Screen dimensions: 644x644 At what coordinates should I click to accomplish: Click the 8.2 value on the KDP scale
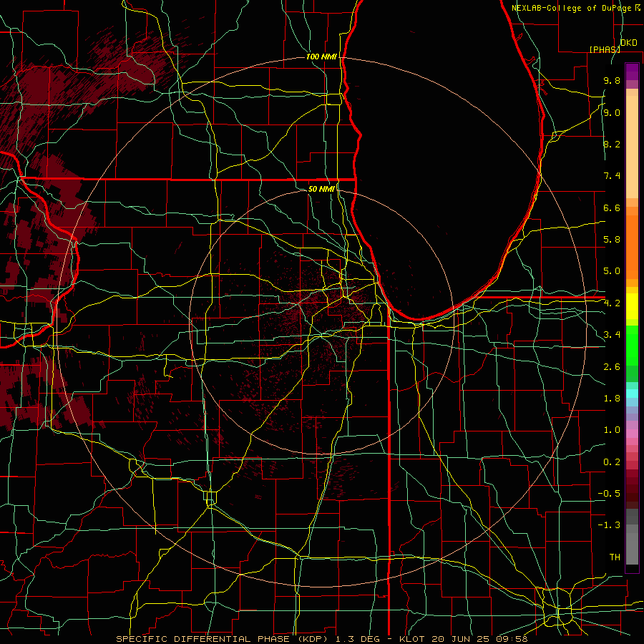click(x=612, y=144)
